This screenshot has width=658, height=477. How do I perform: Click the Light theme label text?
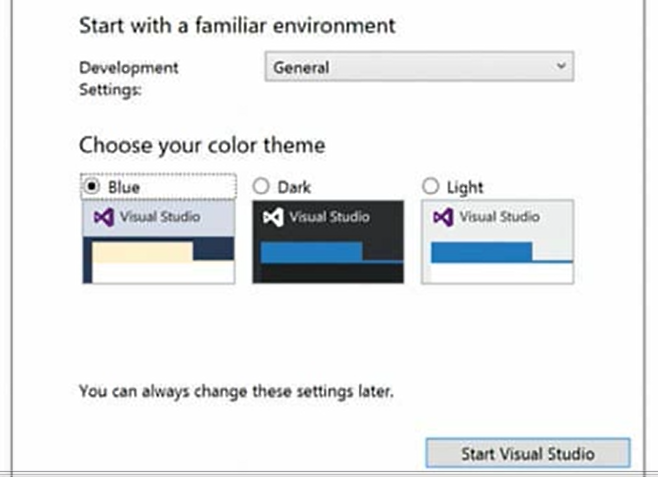465,188
